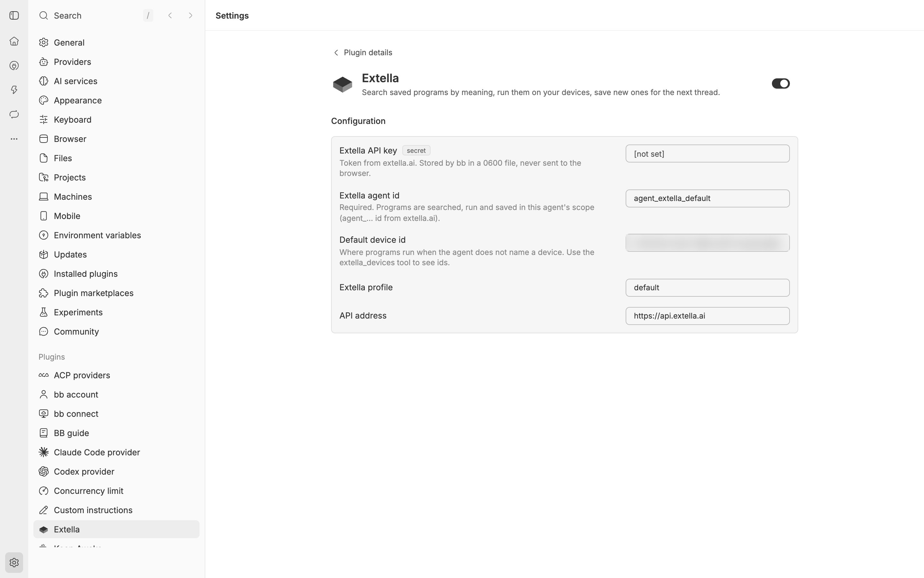This screenshot has width=924, height=578.
Task: Click the settings gear at rail bottom
Action: [14, 562]
